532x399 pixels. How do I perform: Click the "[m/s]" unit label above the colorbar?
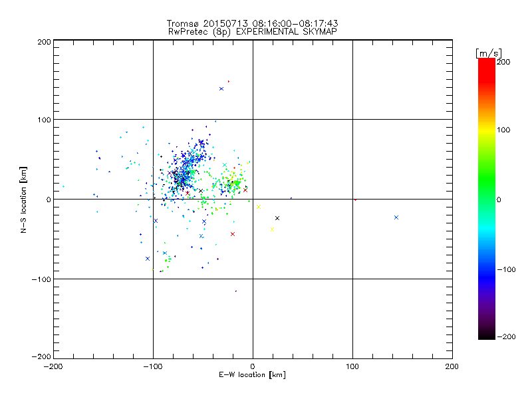pos(488,53)
